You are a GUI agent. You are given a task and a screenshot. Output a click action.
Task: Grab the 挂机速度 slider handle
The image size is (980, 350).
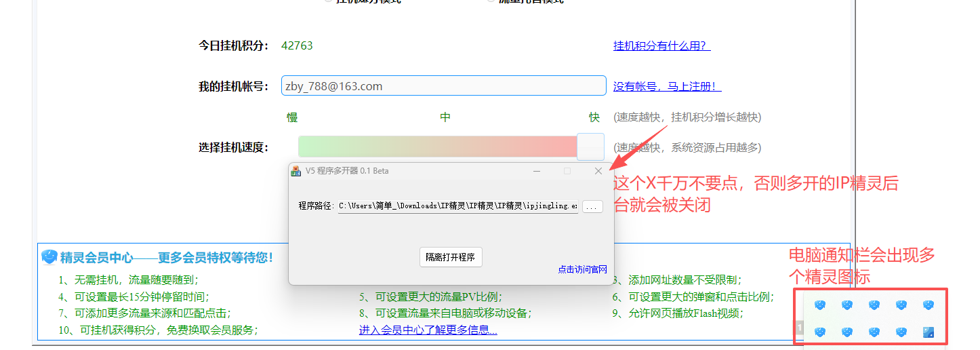[590, 147]
